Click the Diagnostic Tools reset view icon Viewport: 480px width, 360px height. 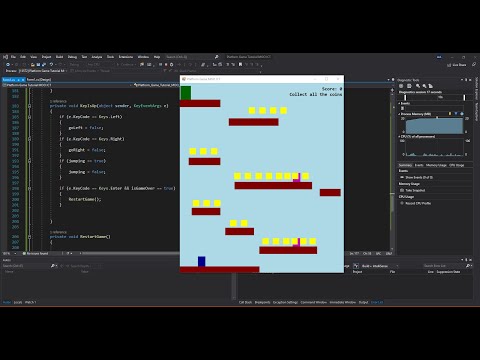click(x=430, y=86)
